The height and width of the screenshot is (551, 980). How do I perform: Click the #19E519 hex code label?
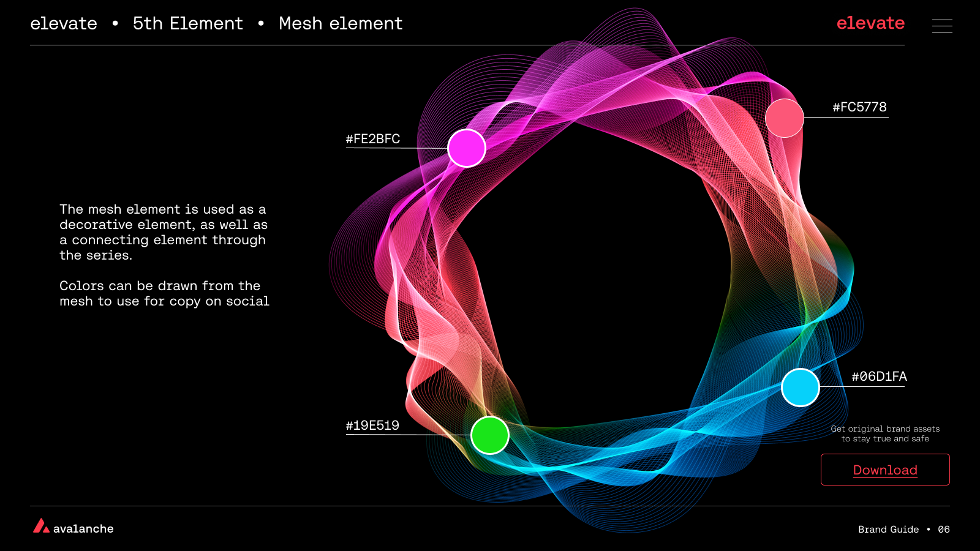click(x=372, y=425)
